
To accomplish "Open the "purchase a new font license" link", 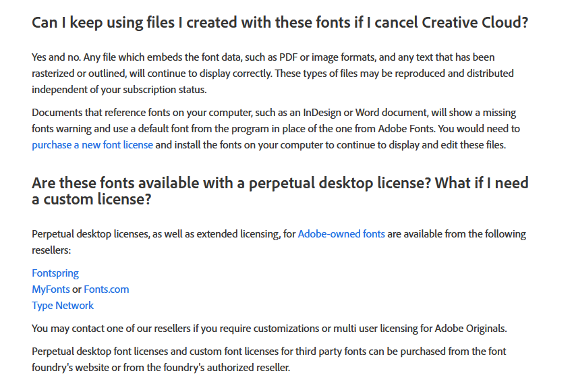I will coord(92,144).
